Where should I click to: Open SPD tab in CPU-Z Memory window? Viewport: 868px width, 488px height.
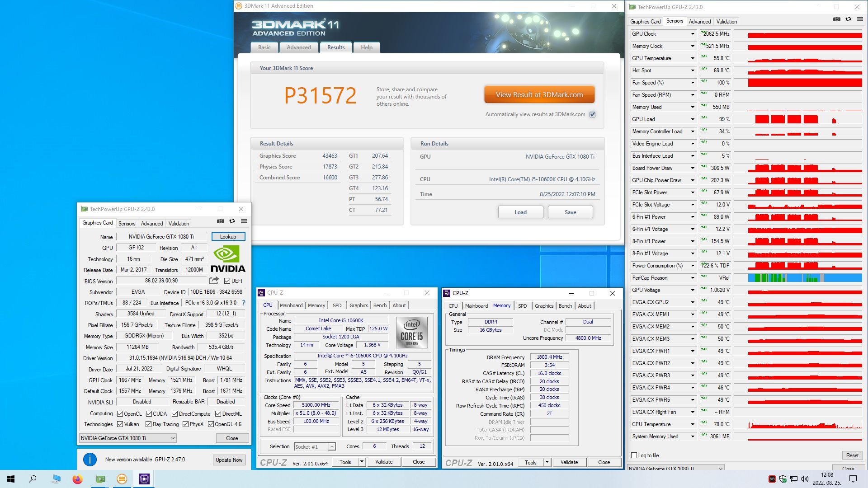[522, 306]
